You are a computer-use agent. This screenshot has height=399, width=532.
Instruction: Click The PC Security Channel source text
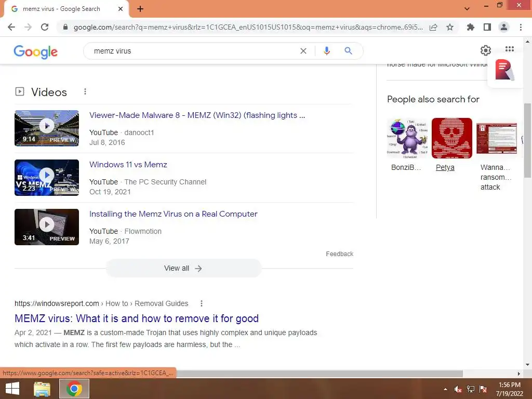[165, 182]
